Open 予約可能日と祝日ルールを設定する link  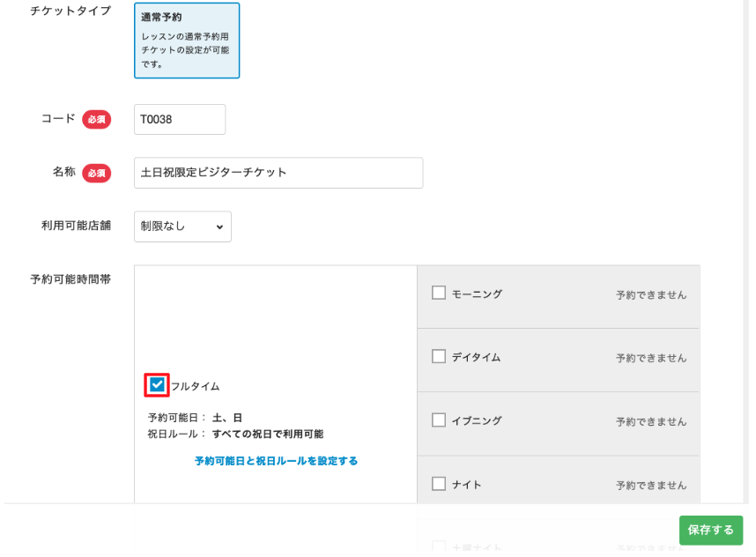pos(276,461)
